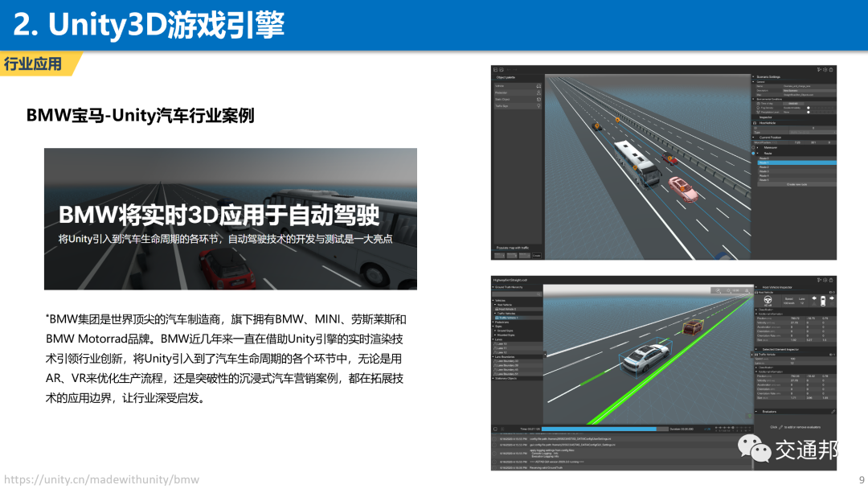The image size is (868, 489).
Task: Click the step button next to play
Action: [502, 429]
